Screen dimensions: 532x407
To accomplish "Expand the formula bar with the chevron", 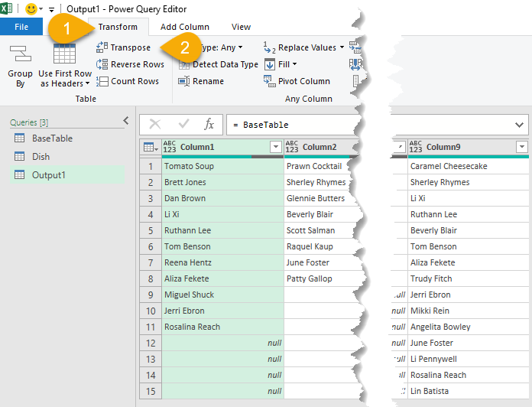I will [x=521, y=125].
